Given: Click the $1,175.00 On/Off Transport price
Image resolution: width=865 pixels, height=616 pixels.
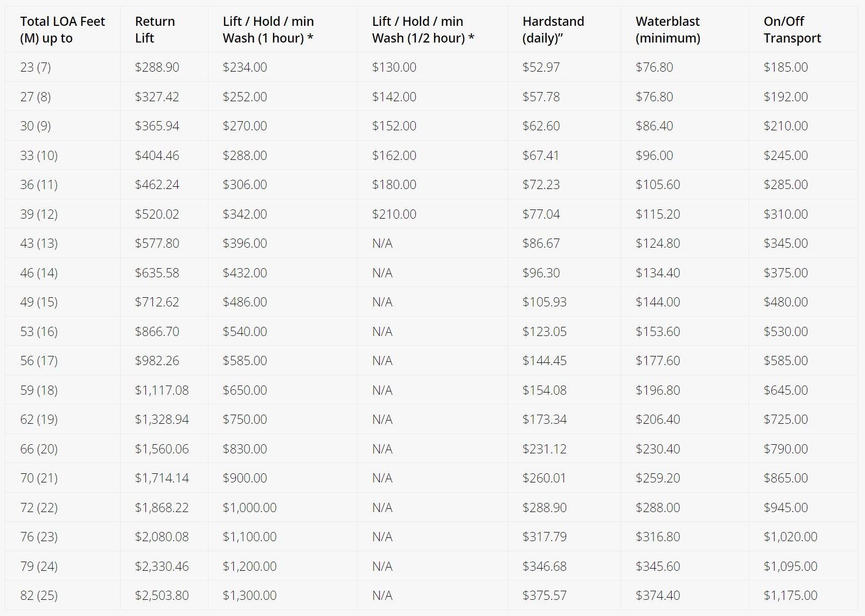Looking at the screenshot, I should coord(790,596).
